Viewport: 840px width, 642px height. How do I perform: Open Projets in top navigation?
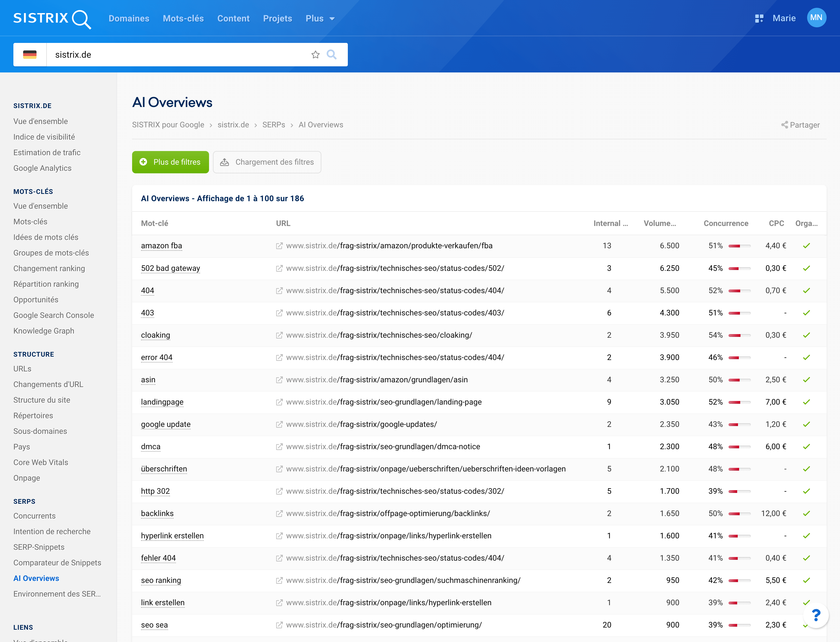click(x=278, y=18)
